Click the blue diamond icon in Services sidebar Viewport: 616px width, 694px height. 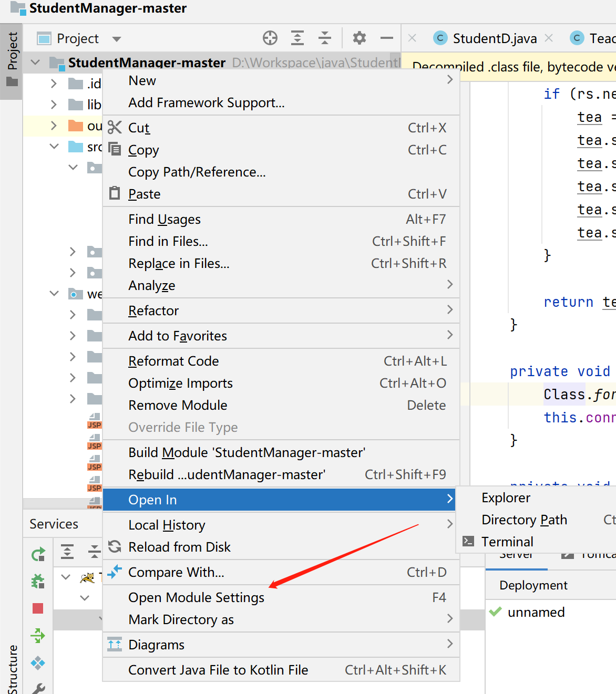point(38,663)
